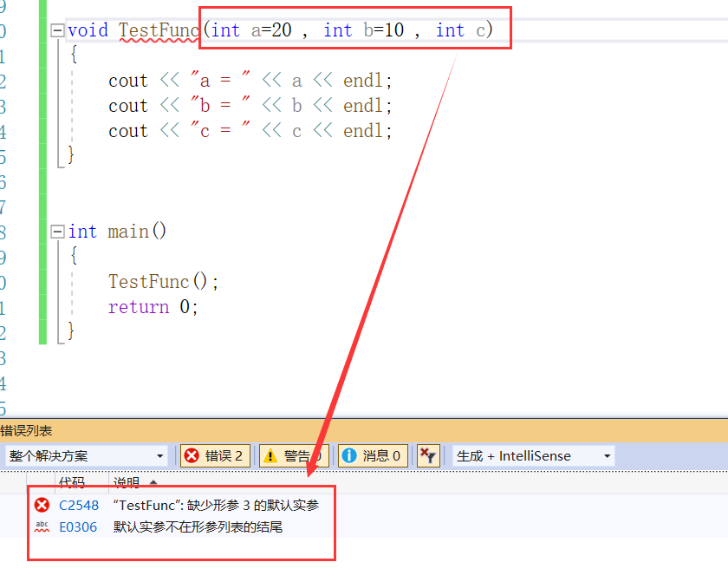Open the C2548 error code link
728x582 pixels.
(79, 506)
